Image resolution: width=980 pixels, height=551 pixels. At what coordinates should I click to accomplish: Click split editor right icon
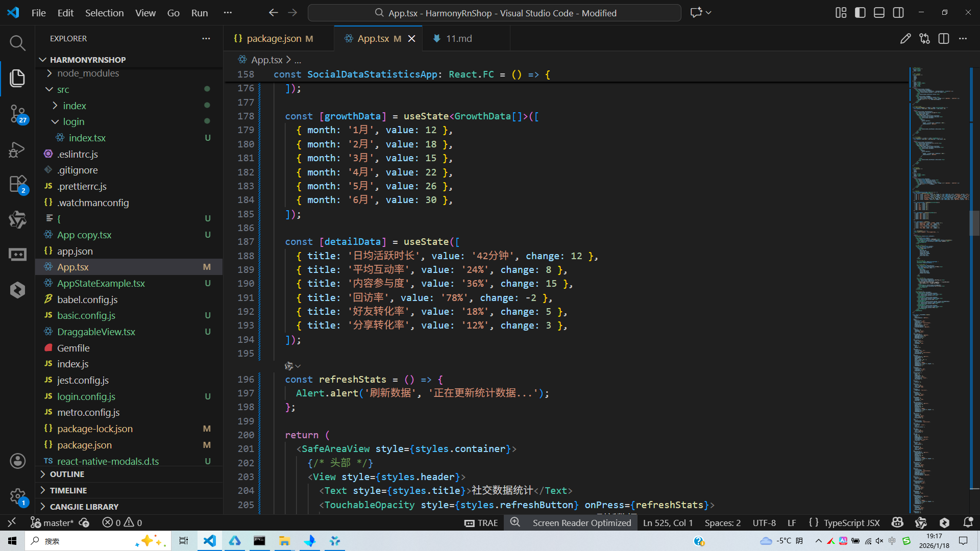tap(944, 39)
